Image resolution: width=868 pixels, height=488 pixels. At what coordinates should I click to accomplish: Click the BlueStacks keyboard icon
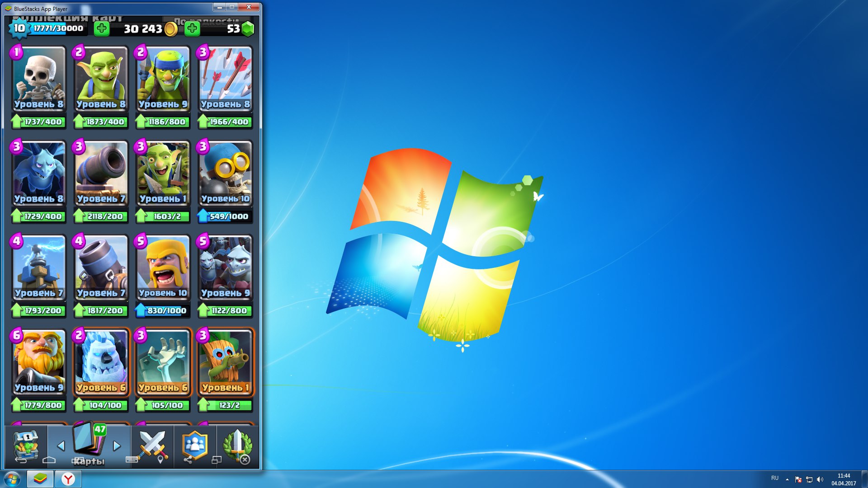[132, 460]
